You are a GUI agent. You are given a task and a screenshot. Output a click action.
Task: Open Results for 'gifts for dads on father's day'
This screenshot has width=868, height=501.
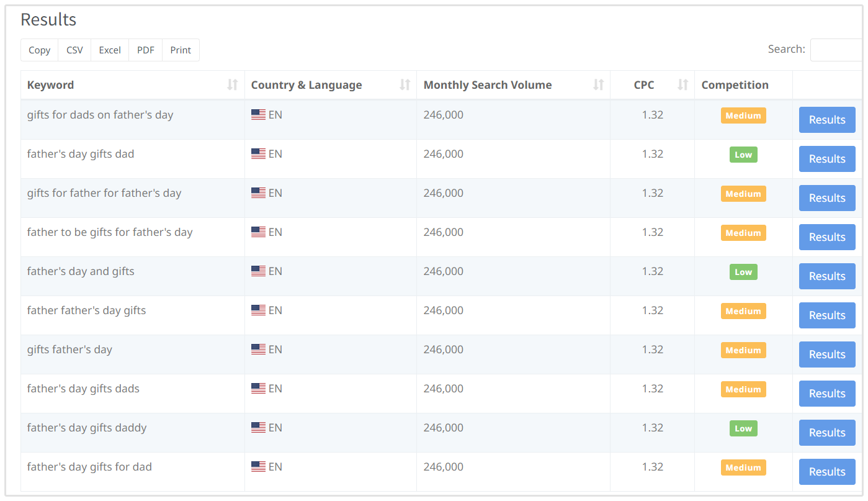point(826,120)
